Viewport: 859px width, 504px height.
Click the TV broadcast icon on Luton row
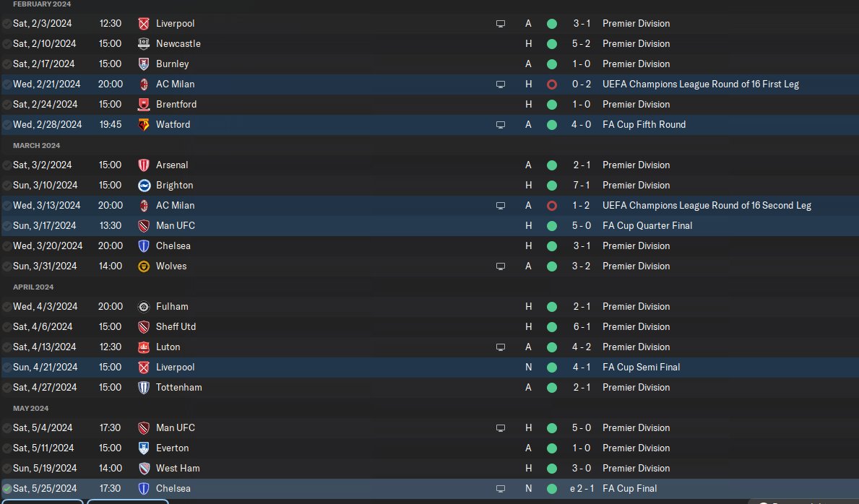(500, 347)
